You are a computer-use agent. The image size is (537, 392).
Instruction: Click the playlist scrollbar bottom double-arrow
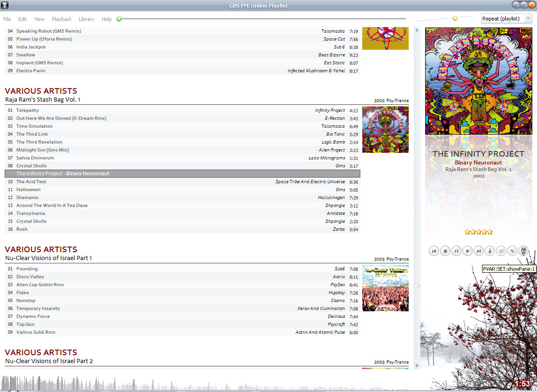click(417, 365)
